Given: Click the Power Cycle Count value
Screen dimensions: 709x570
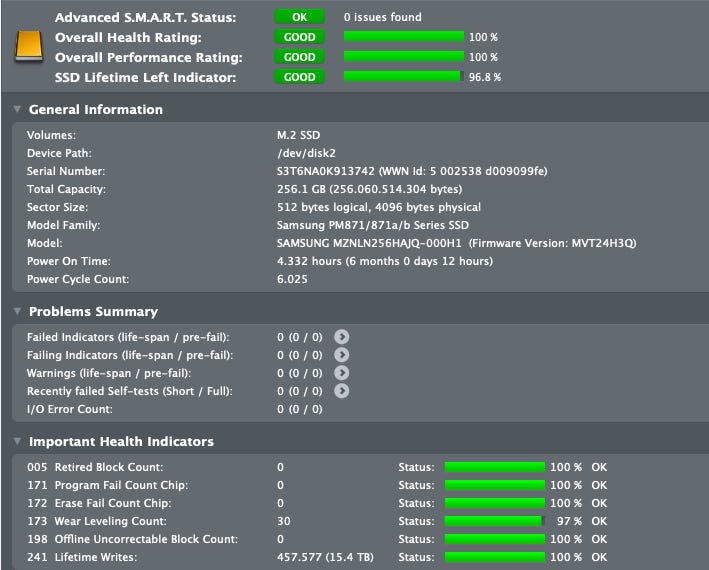Looking at the screenshot, I should (x=292, y=279).
